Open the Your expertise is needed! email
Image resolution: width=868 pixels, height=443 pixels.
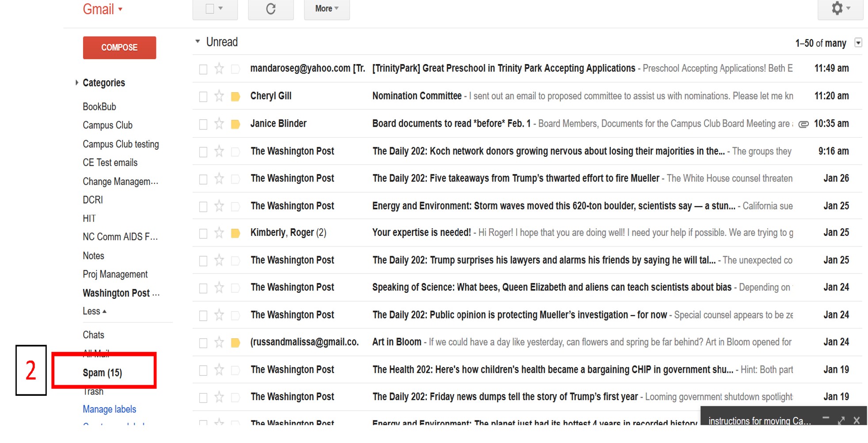(527, 233)
